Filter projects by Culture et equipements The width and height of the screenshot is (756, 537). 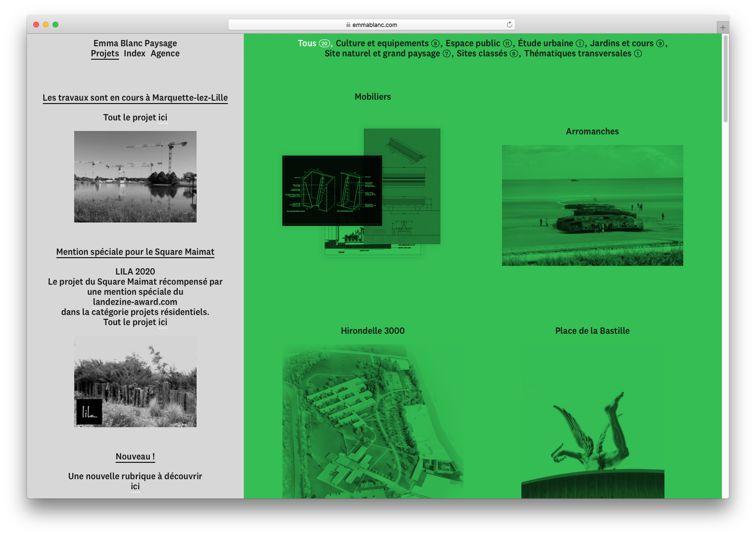[382, 43]
